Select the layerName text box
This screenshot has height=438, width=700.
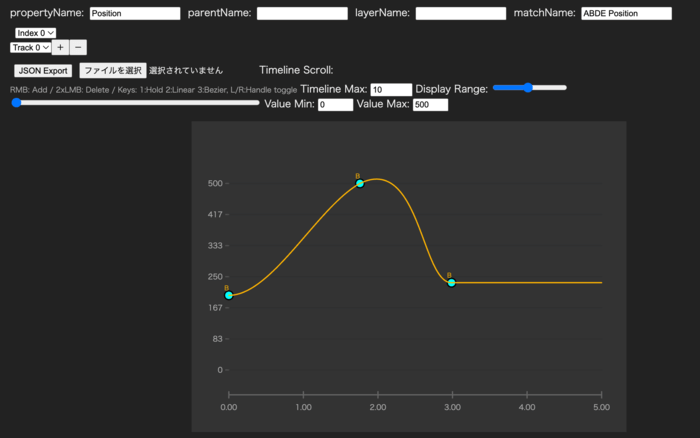[x=461, y=13]
